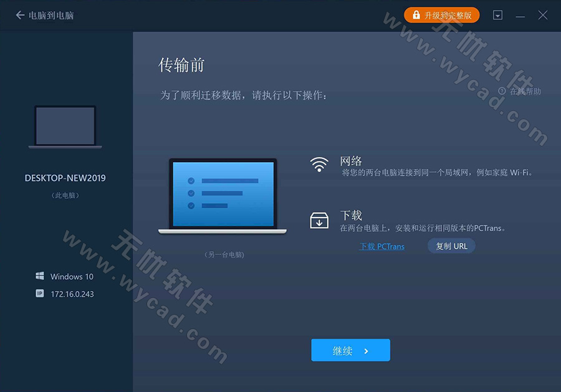Select the DESKTOP-NEW2019 computer name
The image size is (561, 392).
(65, 178)
